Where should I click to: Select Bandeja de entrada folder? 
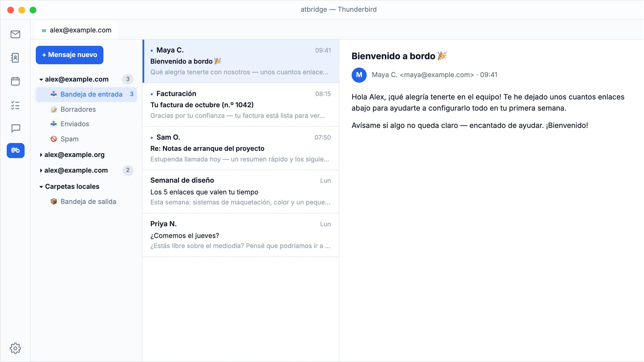tap(86, 94)
